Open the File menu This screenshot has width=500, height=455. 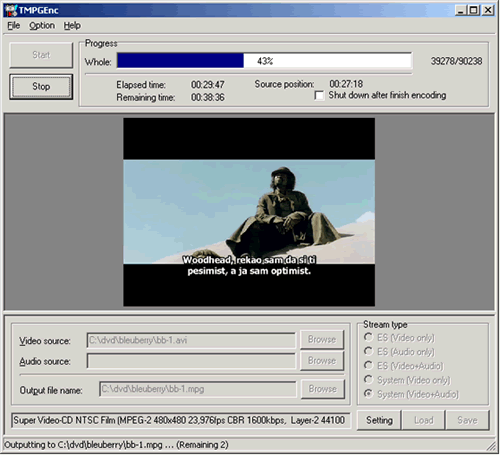point(14,26)
